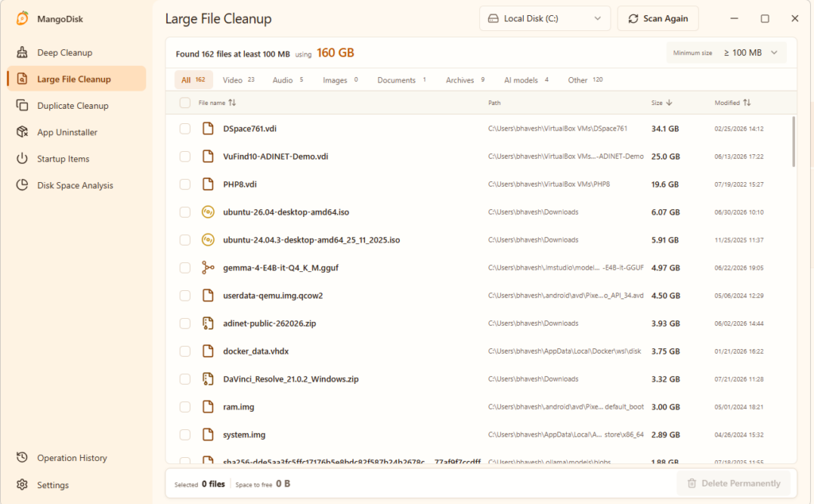Open the Minimum size 100 MB dropdown

tap(727, 52)
